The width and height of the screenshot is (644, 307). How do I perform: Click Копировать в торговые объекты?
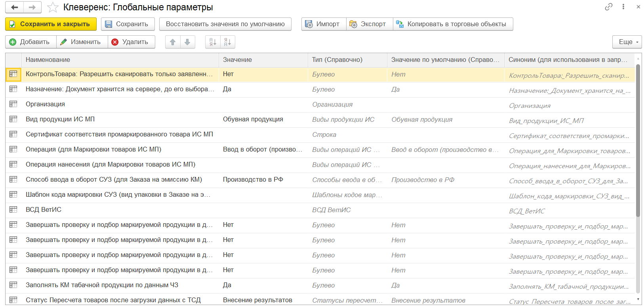click(453, 24)
